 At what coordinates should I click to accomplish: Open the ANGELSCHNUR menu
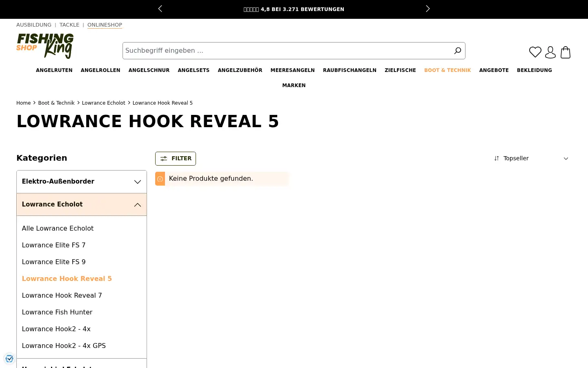coord(149,70)
